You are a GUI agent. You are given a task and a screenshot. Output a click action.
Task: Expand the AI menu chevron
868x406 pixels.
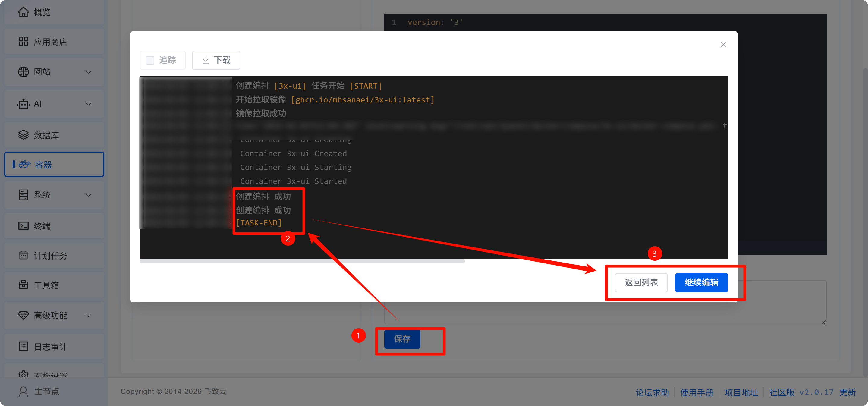(89, 104)
